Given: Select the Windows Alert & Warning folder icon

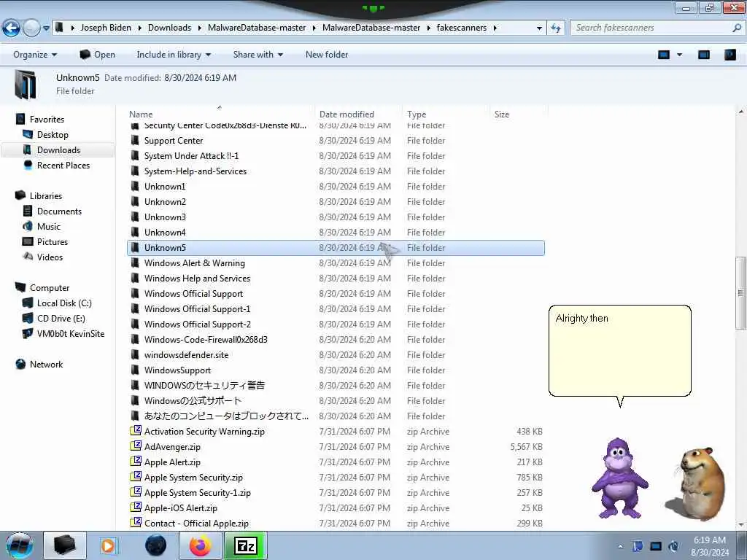Looking at the screenshot, I should (x=135, y=262).
